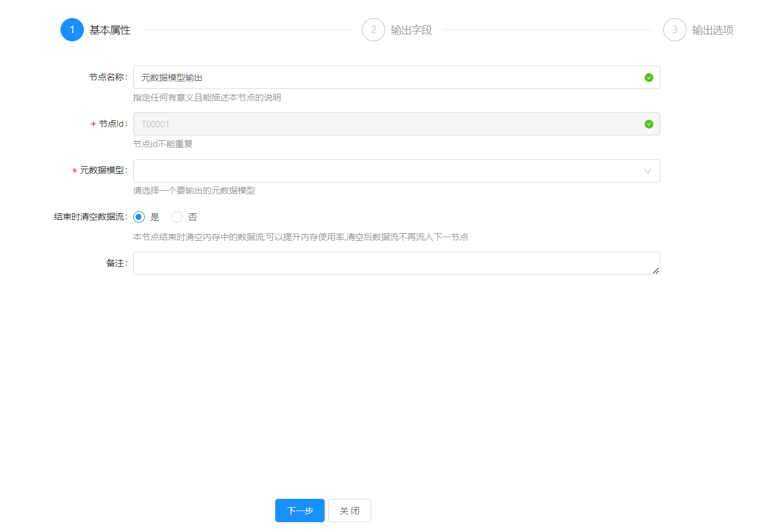The image size is (768, 532).
Task: Click the step 2 circle icon
Action: [374, 30]
